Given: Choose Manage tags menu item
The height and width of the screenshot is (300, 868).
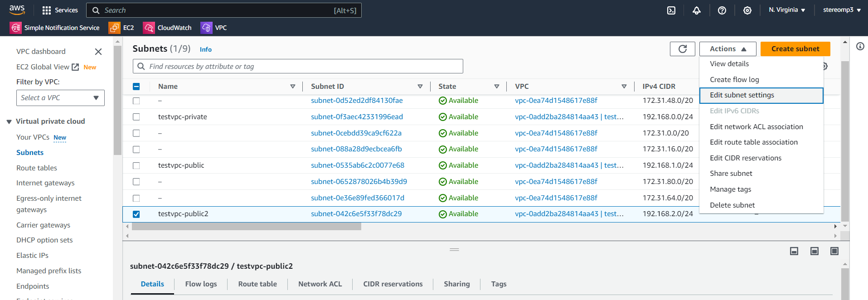Looking at the screenshot, I should coord(761,189).
